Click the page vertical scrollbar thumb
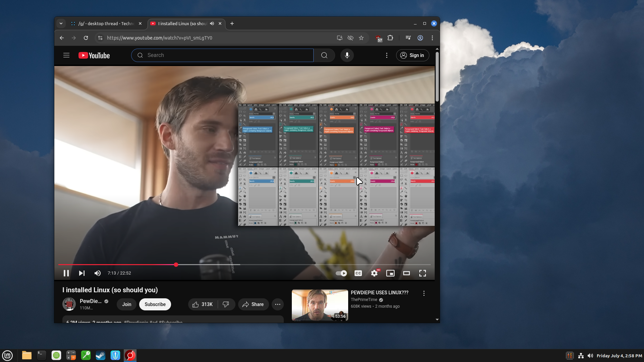The width and height of the screenshot is (644, 362). coord(437,76)
